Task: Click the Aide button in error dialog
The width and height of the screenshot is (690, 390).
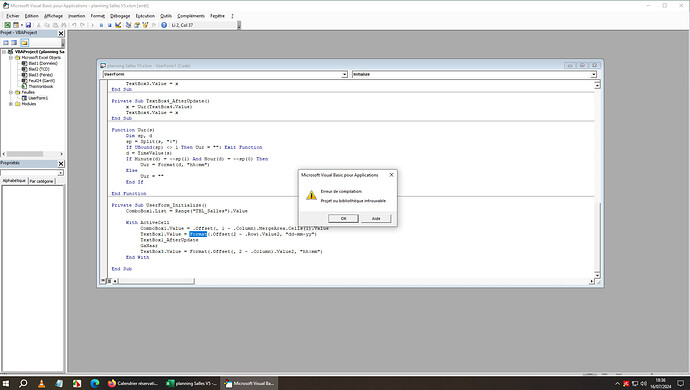Action: 376,218
